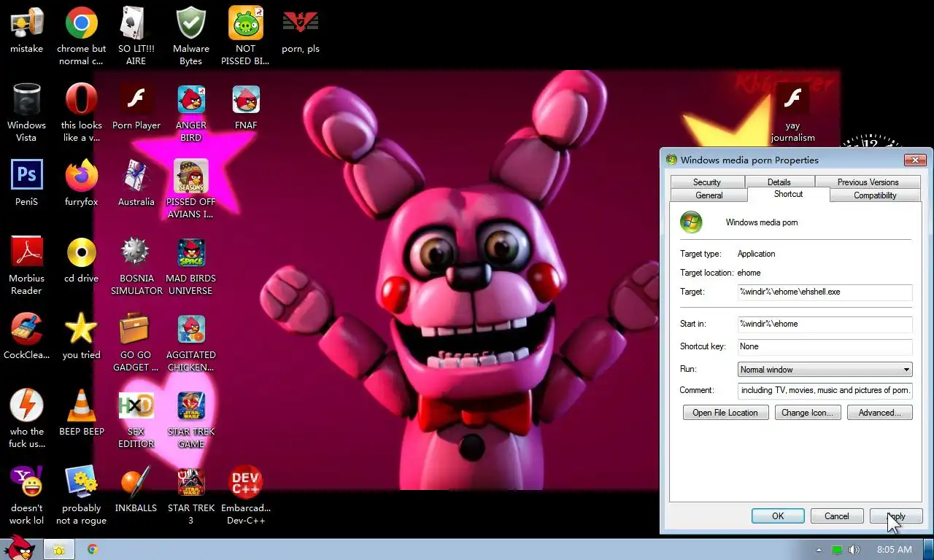Screen dimensions: 934x560
Task: Open the Previous Versions tab
Action: coord(868,182)
